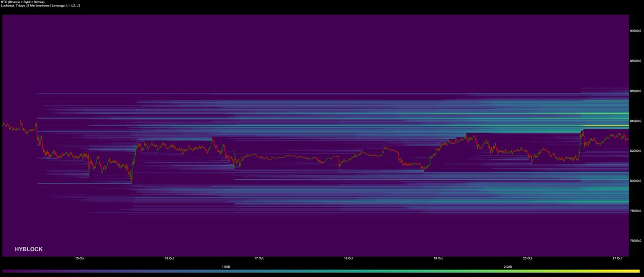Viewport: 644px width, 277px height.
Task: Click the 88000.0 price axis label
Action: pos(636,61)
